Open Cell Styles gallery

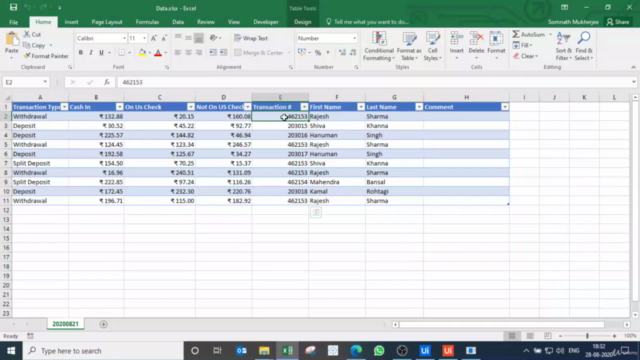432,46
